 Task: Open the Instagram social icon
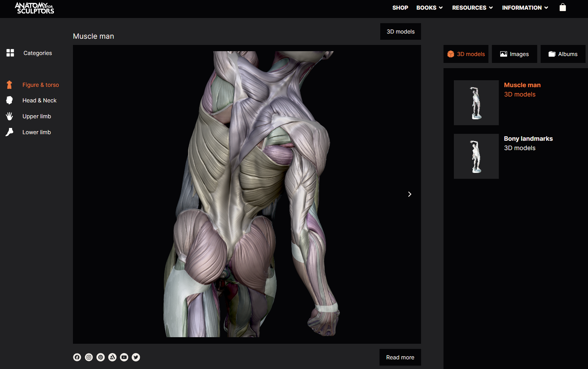point(89,357)
